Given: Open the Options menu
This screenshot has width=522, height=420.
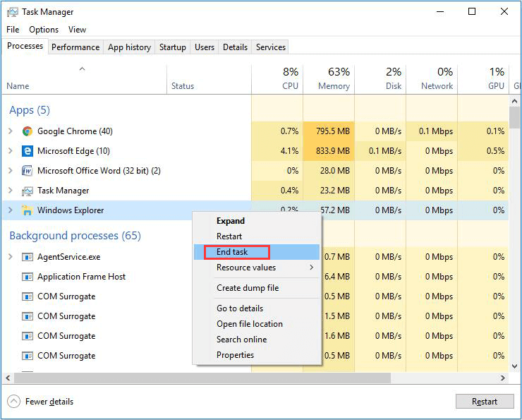Looking at the screenshot, I should click(44, 30).
